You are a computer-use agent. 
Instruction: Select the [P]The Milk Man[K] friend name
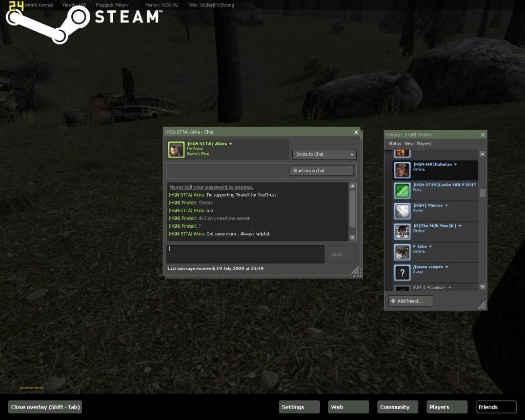435,226
